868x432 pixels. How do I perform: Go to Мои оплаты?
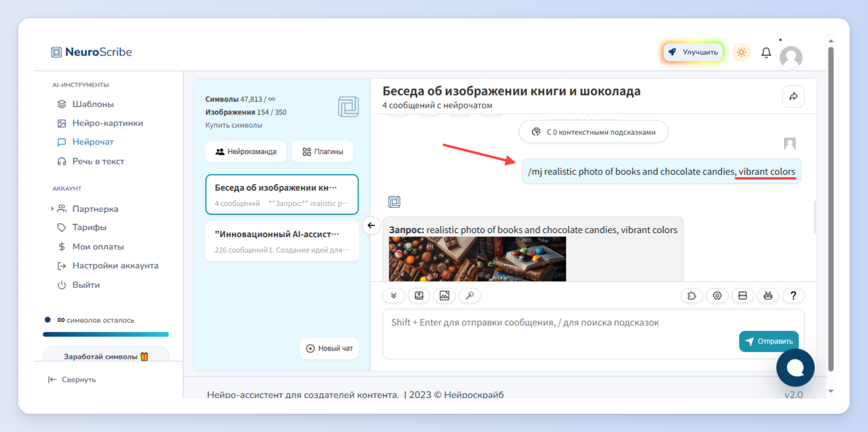click(98, 247)
